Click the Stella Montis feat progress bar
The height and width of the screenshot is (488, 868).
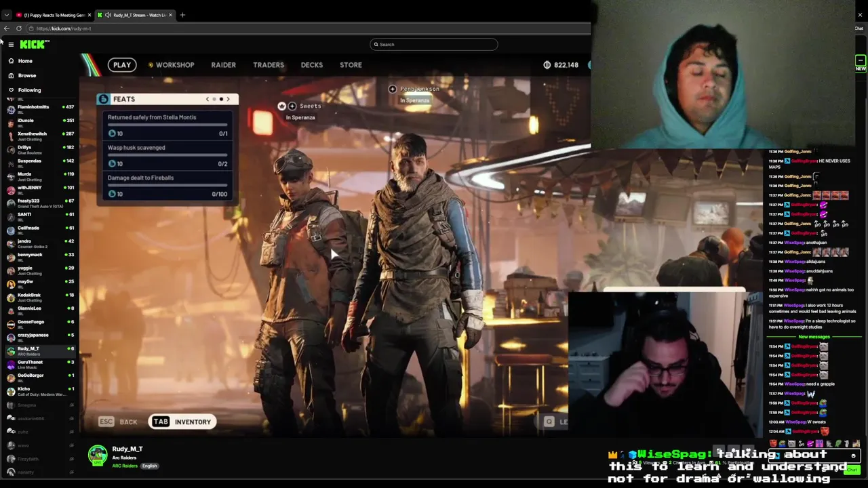pyautogui.click(x=167, y=125)
